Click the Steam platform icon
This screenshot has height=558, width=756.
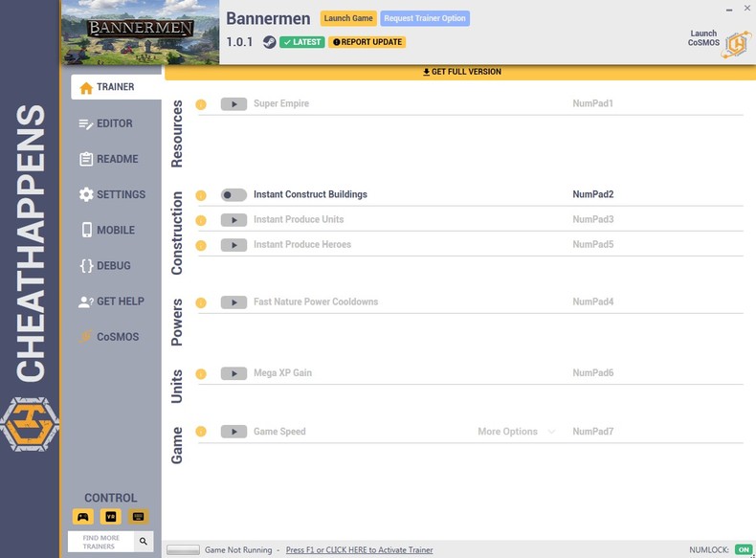pos(270,42)
